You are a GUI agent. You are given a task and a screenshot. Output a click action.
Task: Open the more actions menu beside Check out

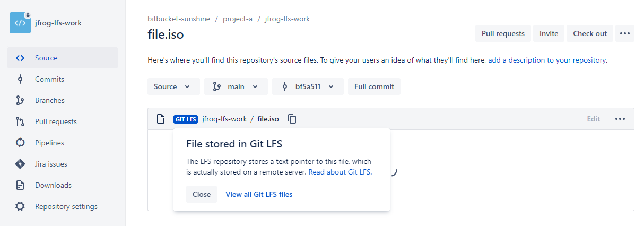coord(624,33)
